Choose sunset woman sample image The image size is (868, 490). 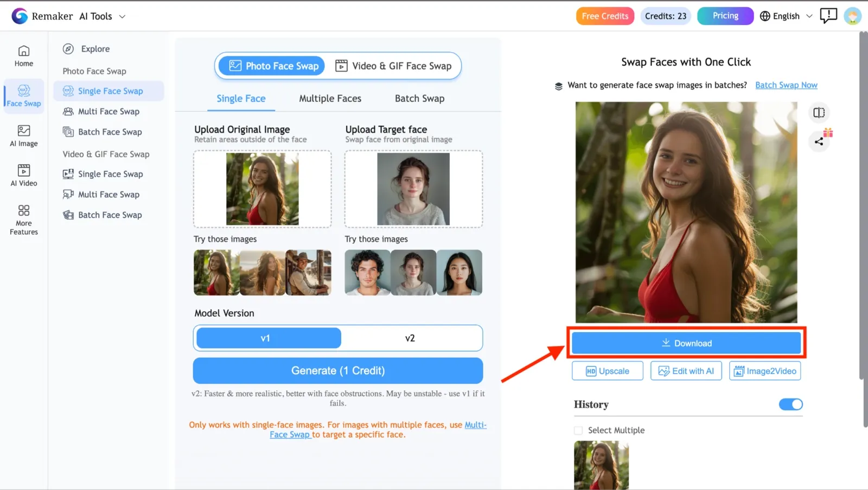[x=263, y=273]
